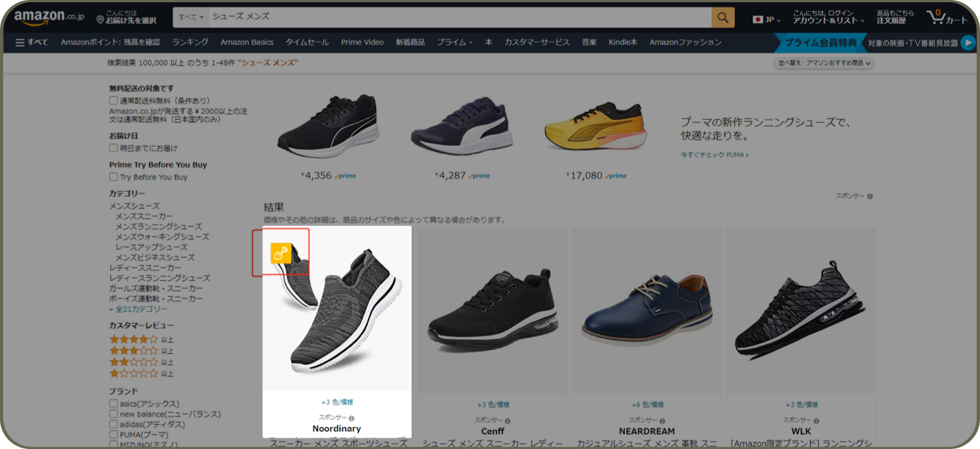The image size is (980, 449).
Task: Select メンズランニングシューズ category link
Action: 158,227
